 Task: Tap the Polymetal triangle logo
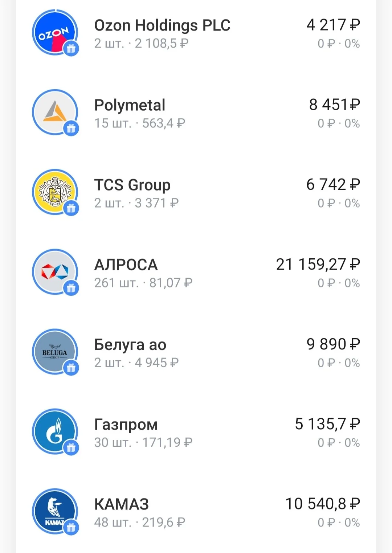pos(55,112)
